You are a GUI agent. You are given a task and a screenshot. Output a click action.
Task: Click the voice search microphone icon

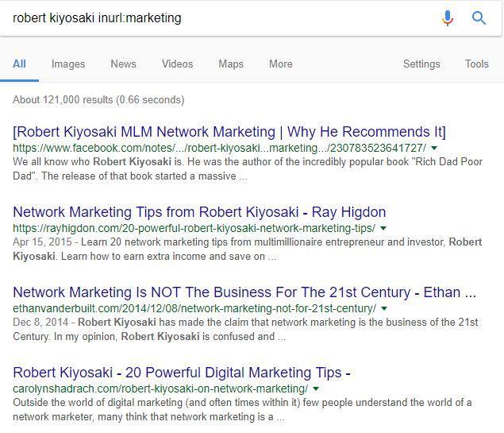[x=448, y=18]
